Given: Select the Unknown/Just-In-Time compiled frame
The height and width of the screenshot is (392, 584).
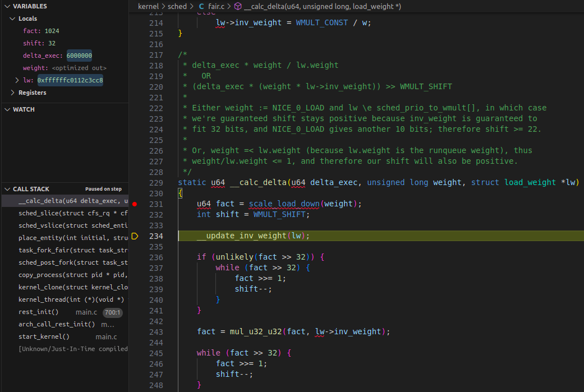Looking at the screenshot, I should [x=65, y=349].
